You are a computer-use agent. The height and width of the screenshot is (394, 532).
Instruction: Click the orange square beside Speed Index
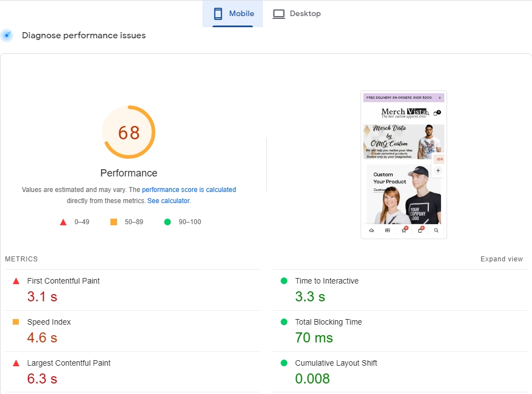click(x=16, y=322)
